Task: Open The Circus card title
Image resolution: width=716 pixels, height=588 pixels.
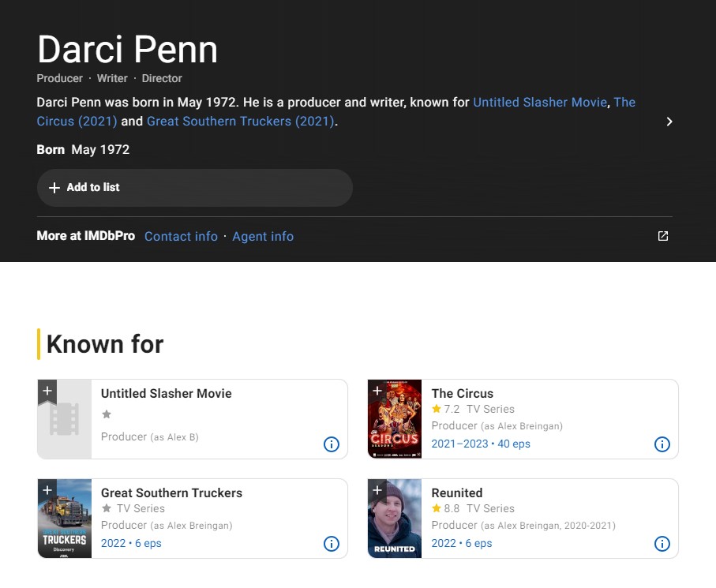Action: pos(463,394)
